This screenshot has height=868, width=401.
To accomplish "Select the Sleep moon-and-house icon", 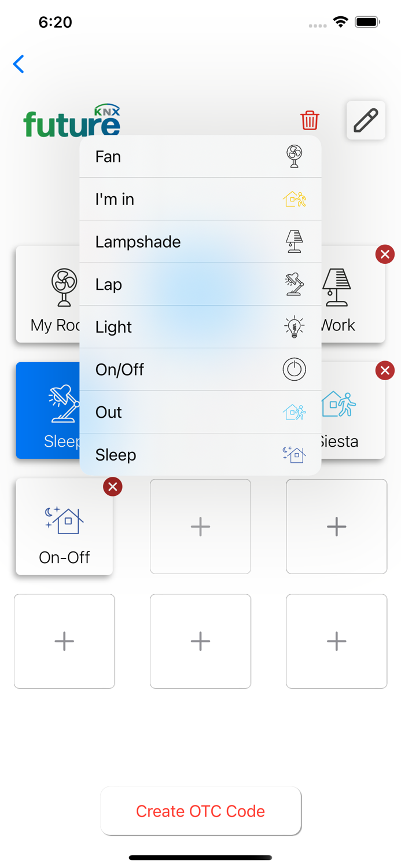I will coord(294,455).
